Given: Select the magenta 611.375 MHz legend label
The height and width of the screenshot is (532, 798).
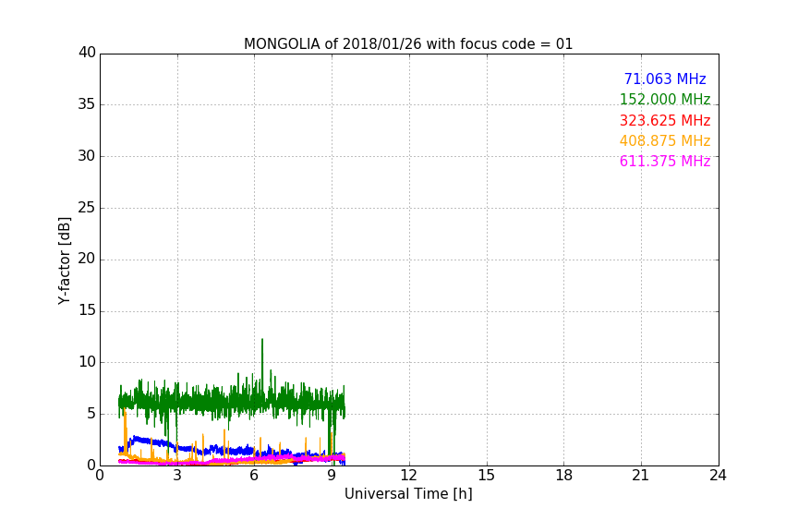Looking at the screenshot, I should [x=665, y=161].
